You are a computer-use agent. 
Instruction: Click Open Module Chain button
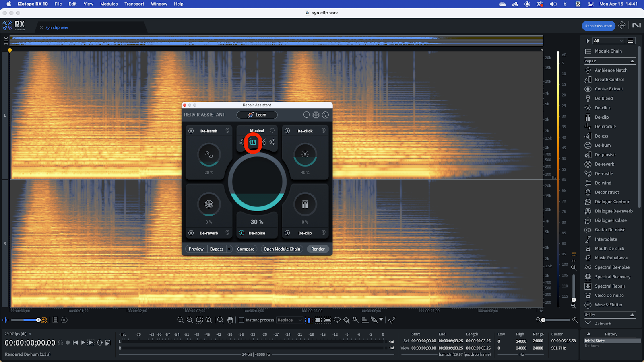tap(282, 249)
